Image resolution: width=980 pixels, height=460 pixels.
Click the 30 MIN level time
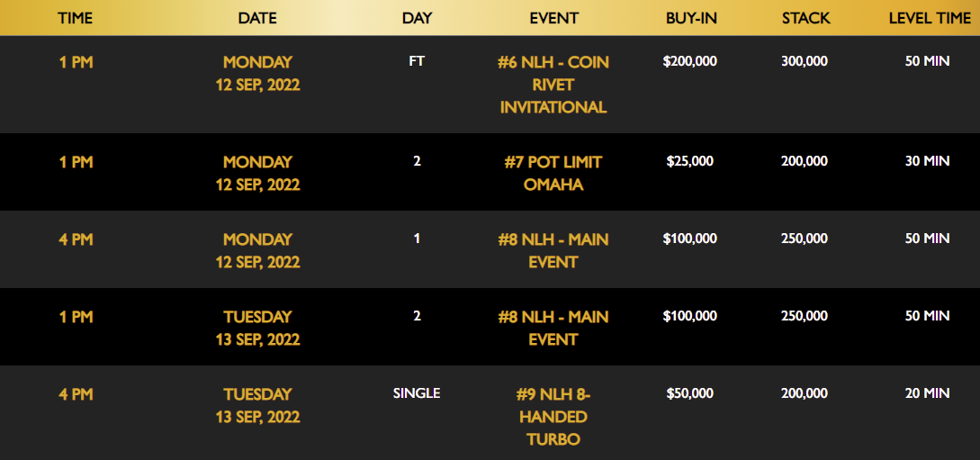coord(928,160)
